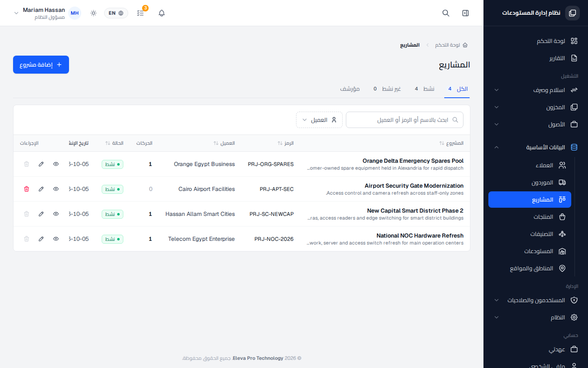Focus the search by name or code field

click(405, 120)
